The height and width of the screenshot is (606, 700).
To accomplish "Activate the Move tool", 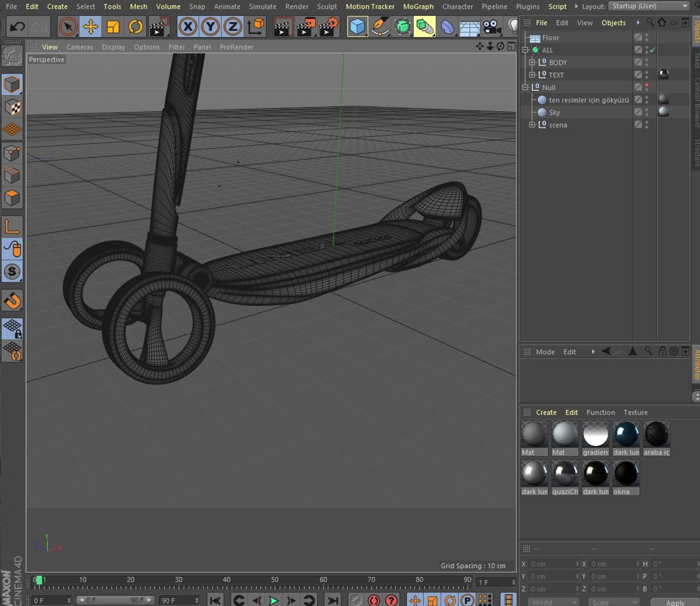I will pyautogui.click(x=90, y=26).
